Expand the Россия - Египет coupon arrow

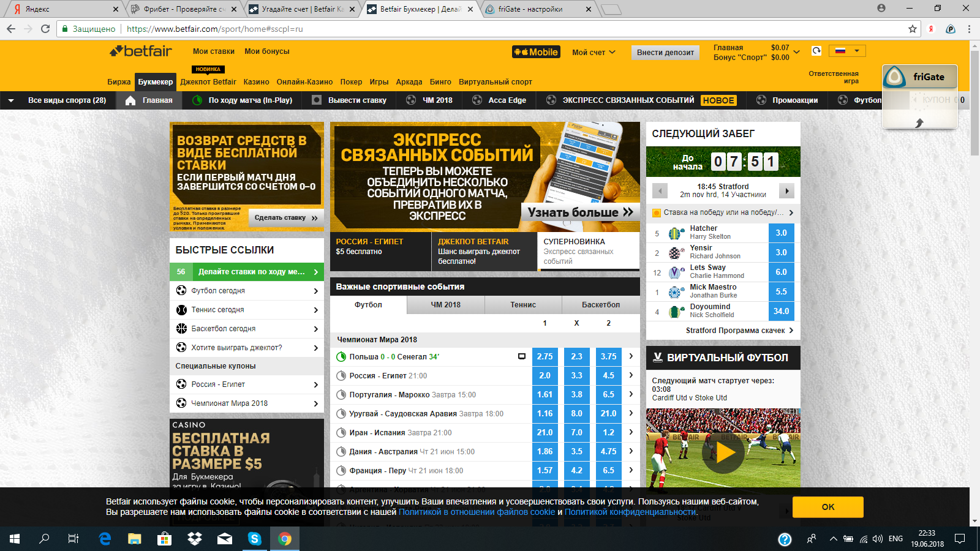[316, 384]
